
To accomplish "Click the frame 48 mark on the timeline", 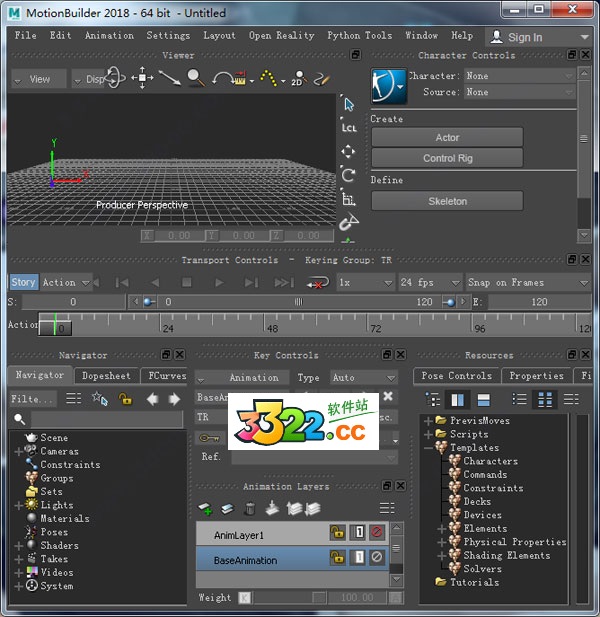I will click(x=271, y=328).
